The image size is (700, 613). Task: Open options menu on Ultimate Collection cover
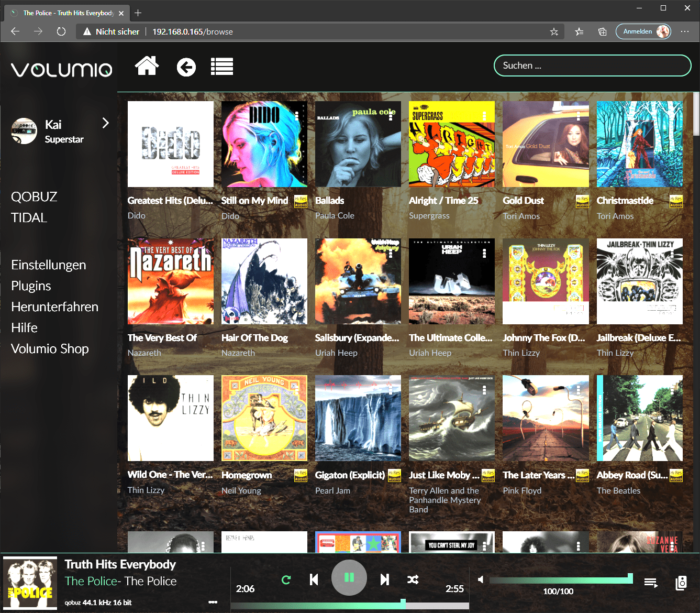coord(484,253)
